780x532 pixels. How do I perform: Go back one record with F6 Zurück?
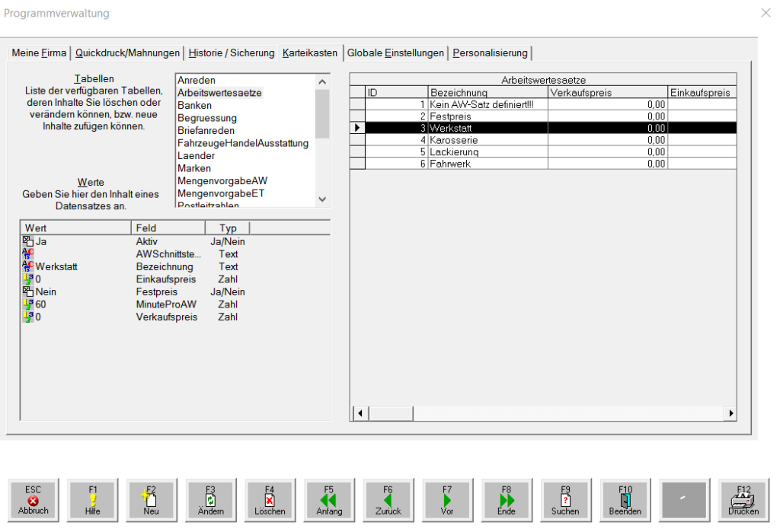coord(388,500)
